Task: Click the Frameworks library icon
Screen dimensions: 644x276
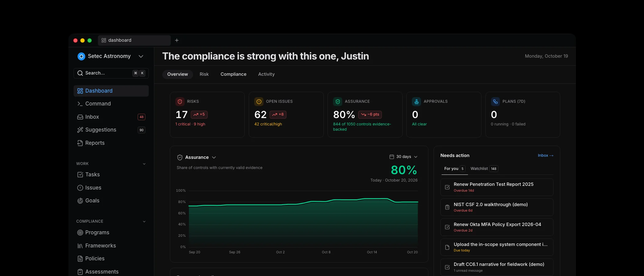Action: [80, 246]
